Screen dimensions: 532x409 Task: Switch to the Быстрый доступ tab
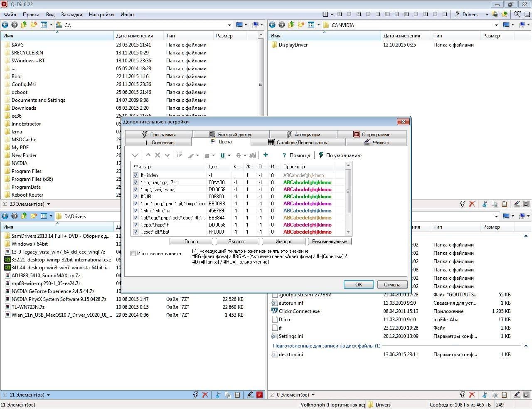tap(231, 134)
